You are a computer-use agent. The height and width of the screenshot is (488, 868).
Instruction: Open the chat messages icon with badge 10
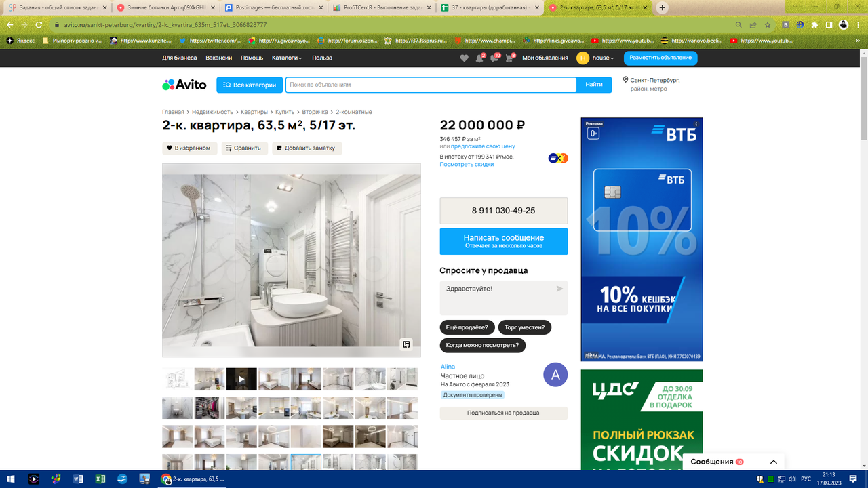point(495,58)
